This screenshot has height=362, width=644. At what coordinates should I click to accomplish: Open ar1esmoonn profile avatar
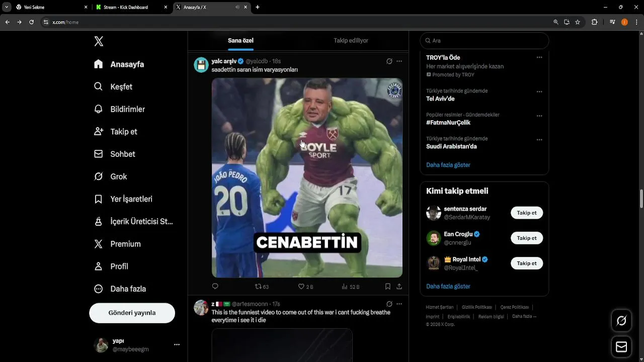(201, 308)
